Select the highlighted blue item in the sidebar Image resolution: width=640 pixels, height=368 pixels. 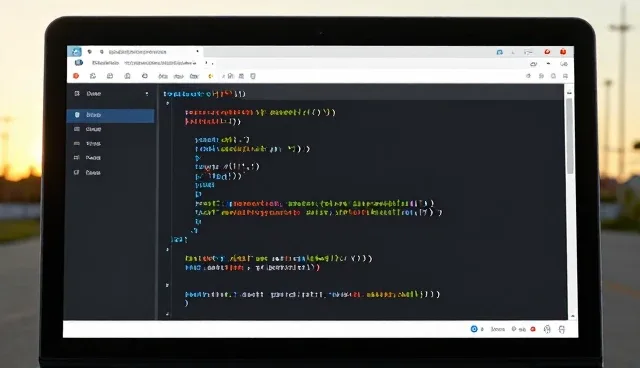click(111, 115)
